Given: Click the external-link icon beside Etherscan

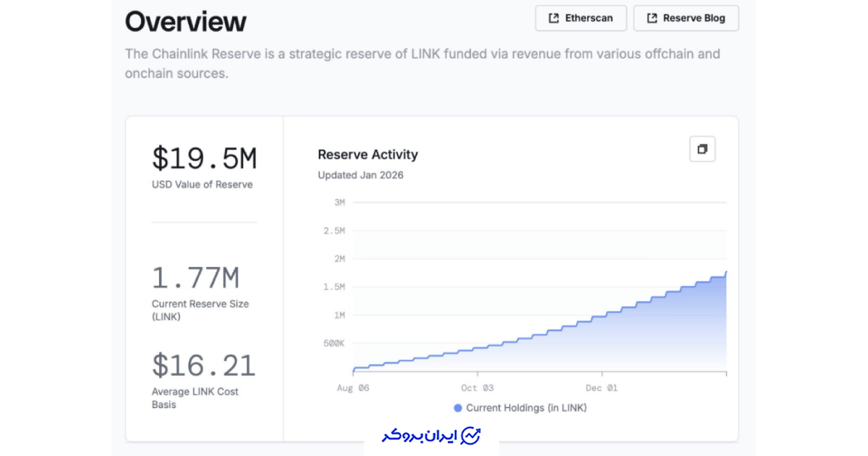Looking at the screenshot, I should click(x=554, y=18).
